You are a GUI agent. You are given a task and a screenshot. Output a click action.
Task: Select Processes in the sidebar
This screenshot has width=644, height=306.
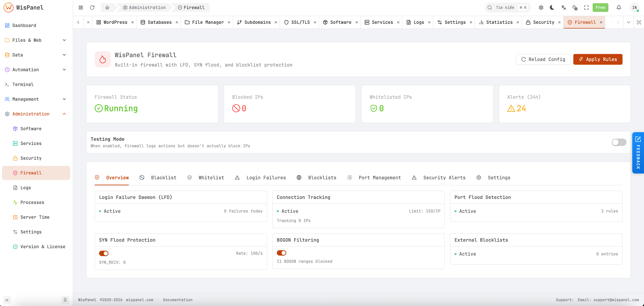[32, 202]
